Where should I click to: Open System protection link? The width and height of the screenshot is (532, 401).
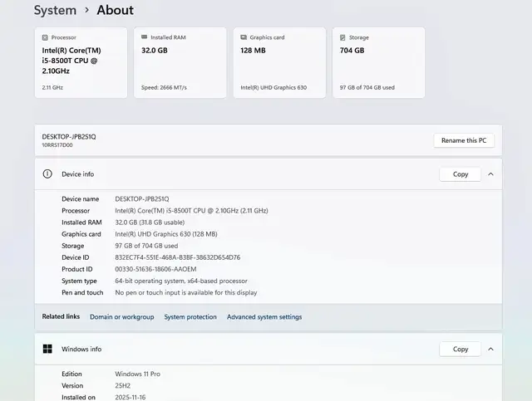click(190, 317)
